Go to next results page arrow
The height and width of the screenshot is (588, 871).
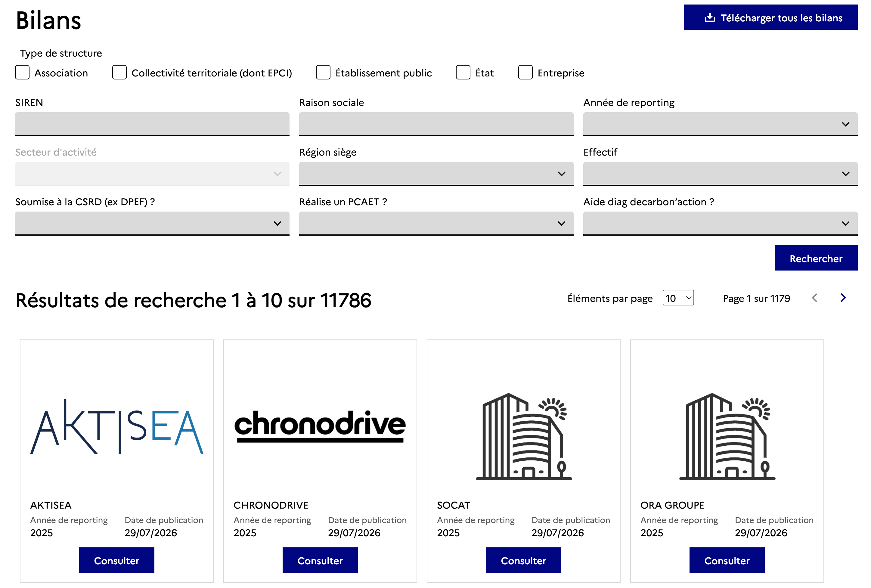pyautogui.click(x=843, y=298)
